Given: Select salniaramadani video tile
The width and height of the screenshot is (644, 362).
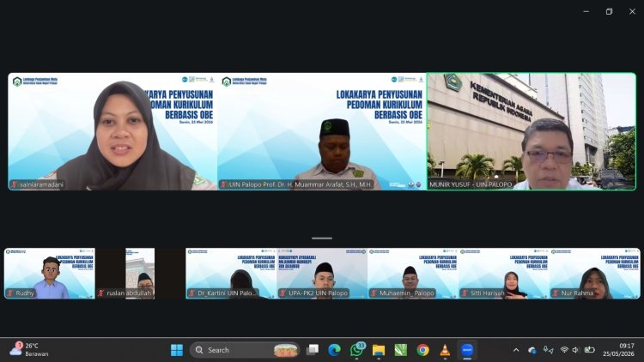Looking at the screenshot, I should (112, 131).
